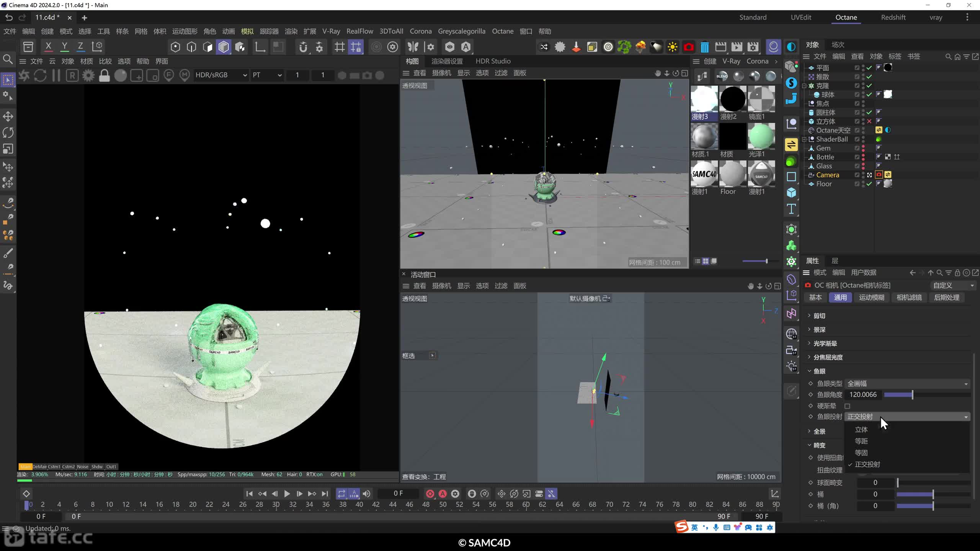Jump to start of animation
980x551 pixels.
point(249,494)
